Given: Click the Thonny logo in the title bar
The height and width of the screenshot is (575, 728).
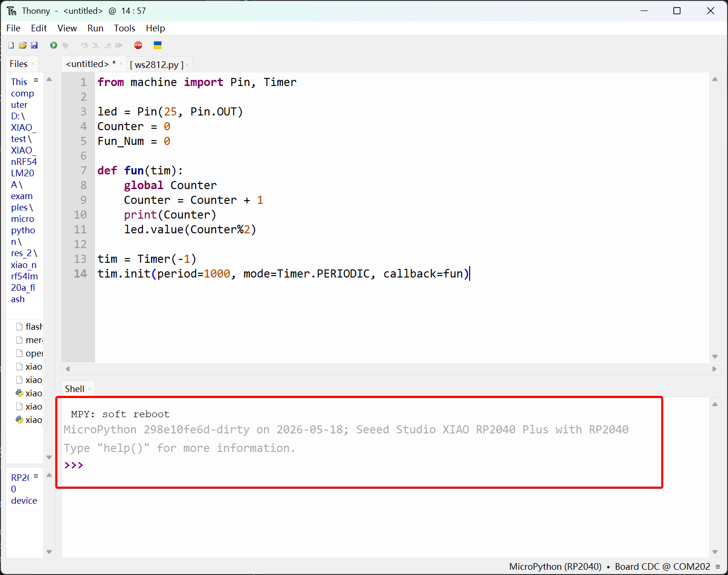Looking at the screenshot, I should 11,11.
